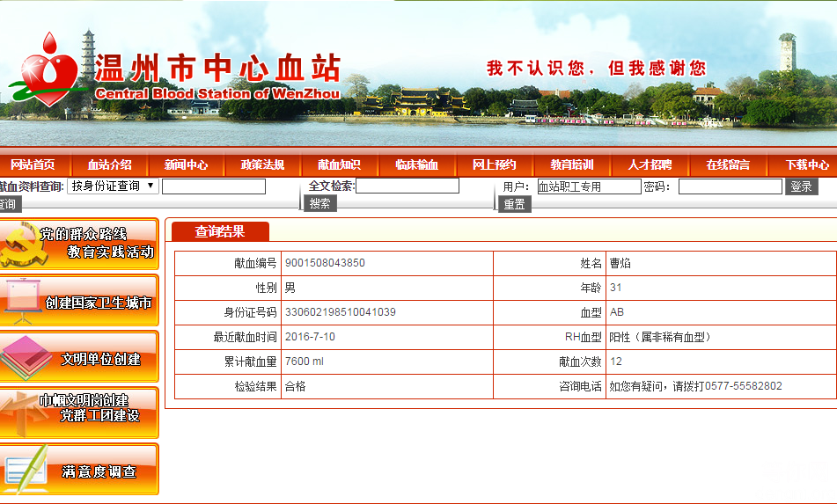Image resolution: width=837 pixels, height=504 pixels.
Task: Navigate to 网上预约 appointment page
Action: pyautogui.click(x=495, y=164)
